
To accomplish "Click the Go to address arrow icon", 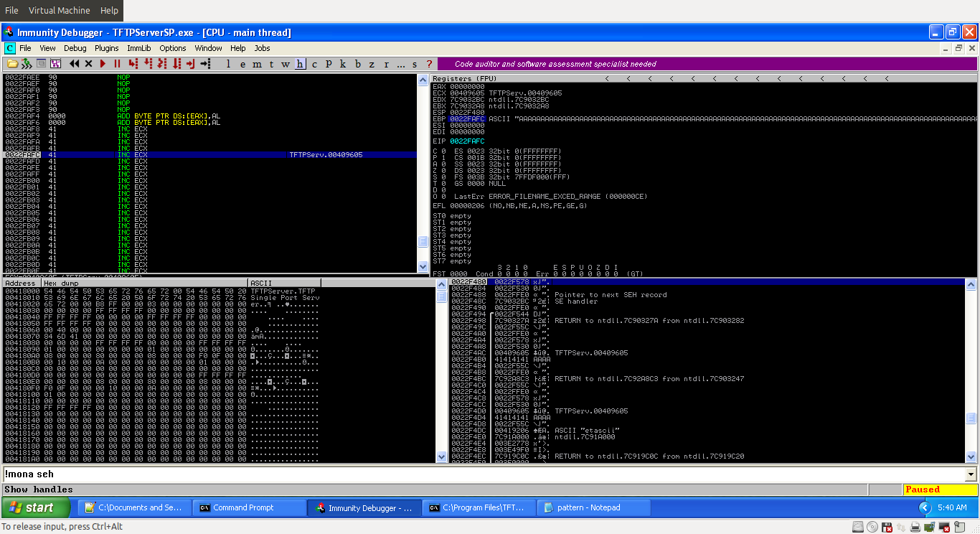I will coord(205,64).
